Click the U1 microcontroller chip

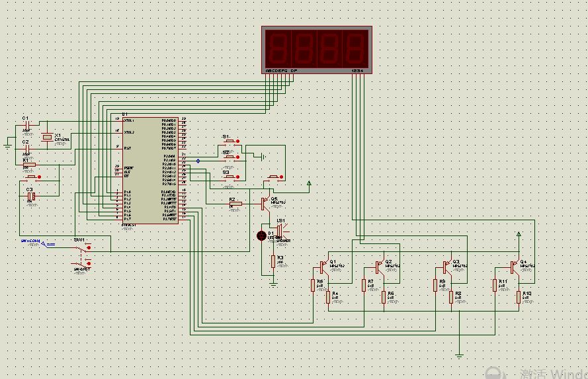tap(151, 171)
